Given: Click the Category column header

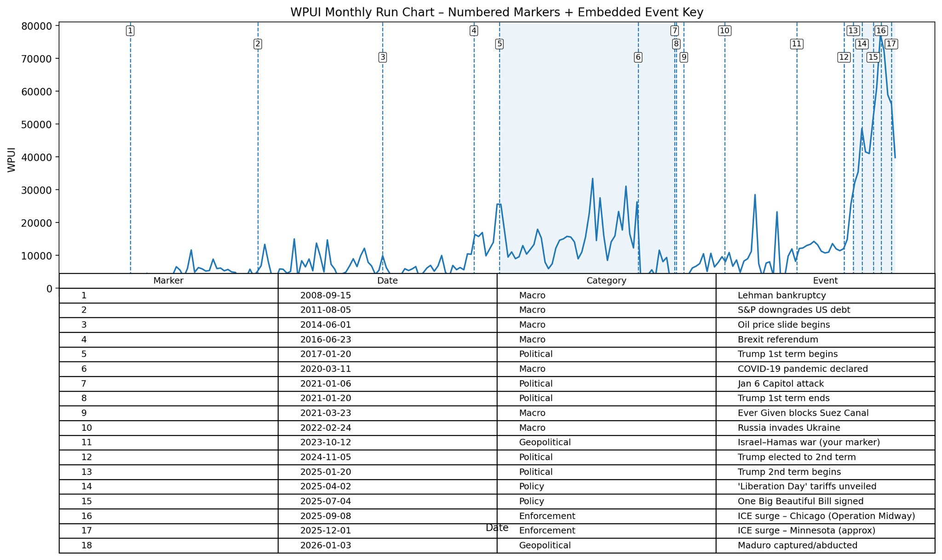Looking at the screenshot, I should point(606,281).
